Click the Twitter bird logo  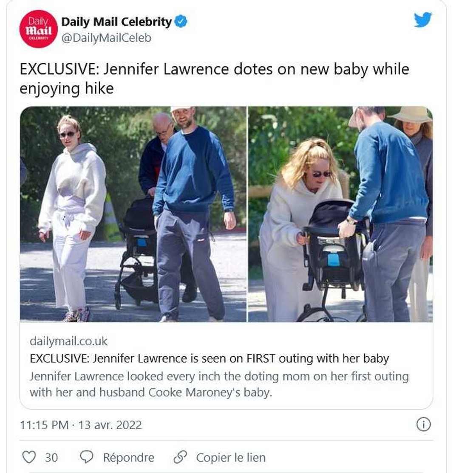tap(423, 20)
